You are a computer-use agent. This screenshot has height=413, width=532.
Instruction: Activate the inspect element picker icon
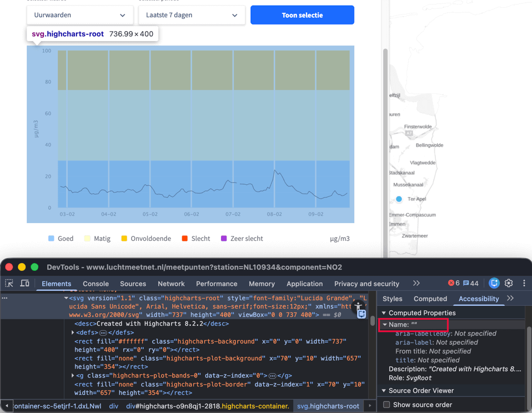tap(9, 283)
